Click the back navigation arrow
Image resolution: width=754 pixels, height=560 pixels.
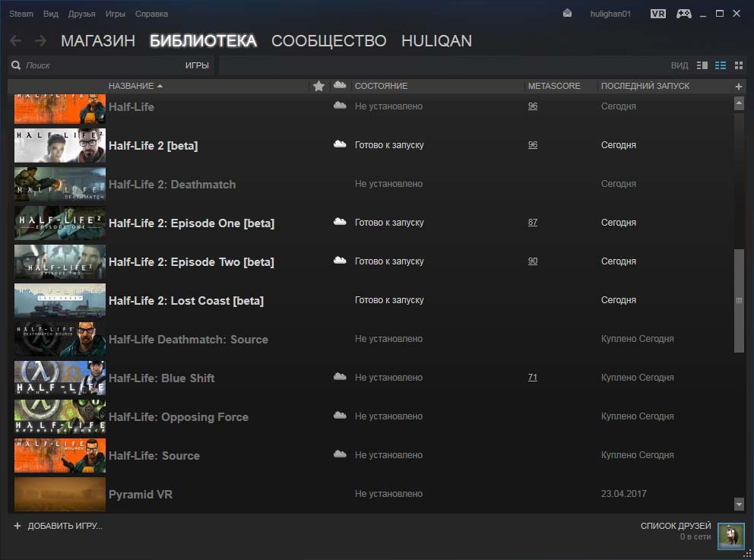point(15,41)
